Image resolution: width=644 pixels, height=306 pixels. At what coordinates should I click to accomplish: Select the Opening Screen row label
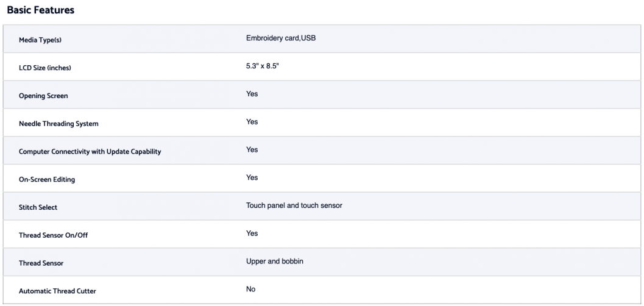[43, 96]
